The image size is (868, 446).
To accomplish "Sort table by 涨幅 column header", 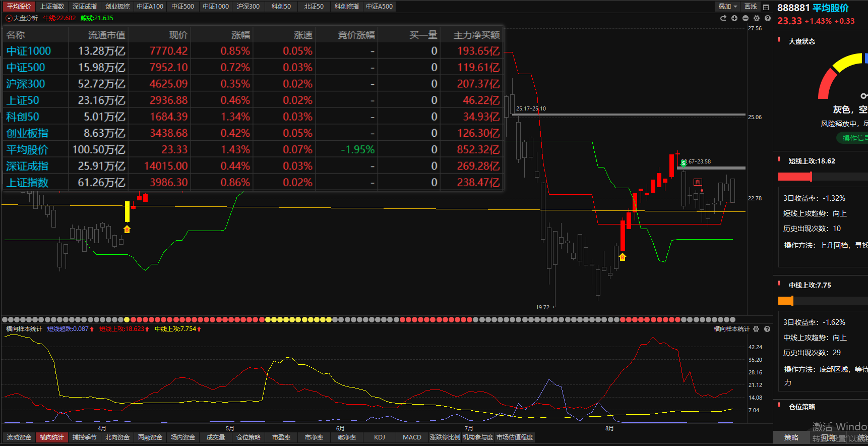I will [x=241, y=35].
